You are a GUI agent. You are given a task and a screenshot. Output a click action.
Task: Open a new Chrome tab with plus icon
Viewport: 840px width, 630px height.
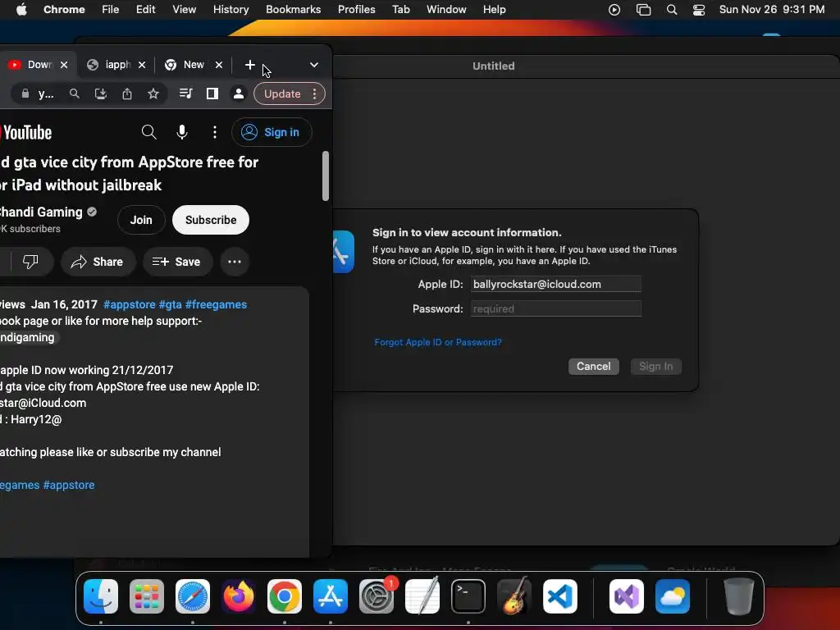tap(249, 65)
